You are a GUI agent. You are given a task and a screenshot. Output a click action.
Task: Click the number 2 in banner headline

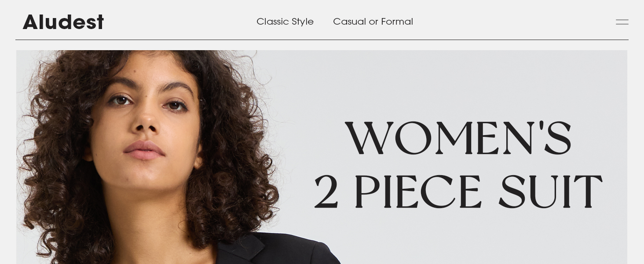[x=326, y=192]
